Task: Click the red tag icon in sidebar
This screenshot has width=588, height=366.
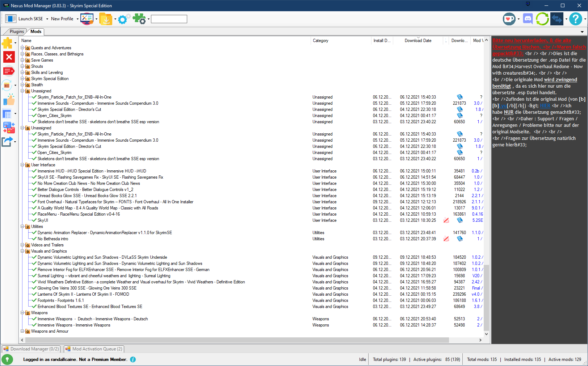Action: [x=9, y=71]
